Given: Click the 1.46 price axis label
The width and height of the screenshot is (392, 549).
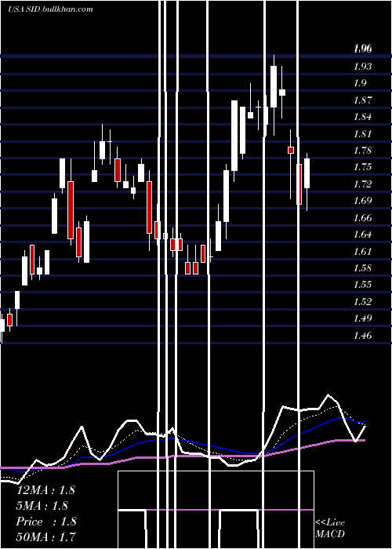Looking at the screenshot, I should 362,336.
